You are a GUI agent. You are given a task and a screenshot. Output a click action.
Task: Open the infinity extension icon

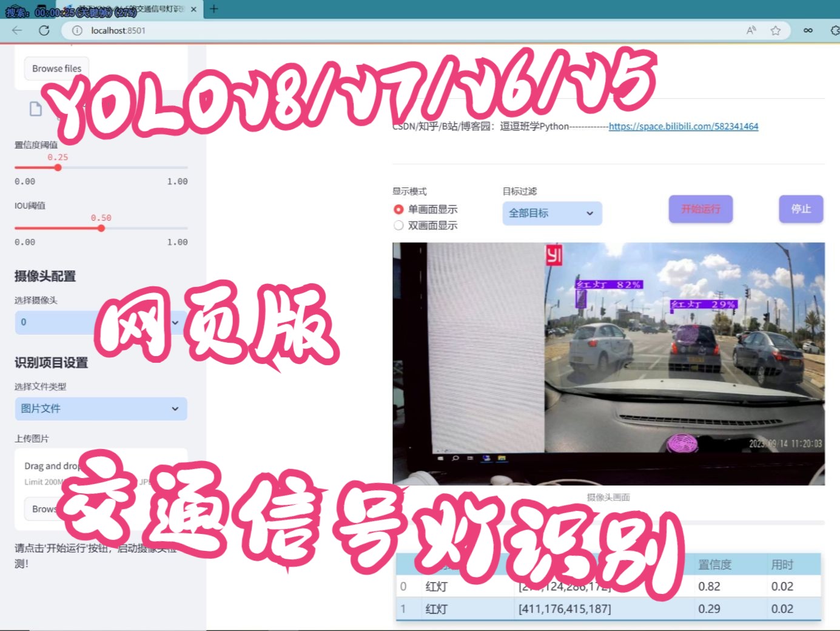tap(808, 30)
